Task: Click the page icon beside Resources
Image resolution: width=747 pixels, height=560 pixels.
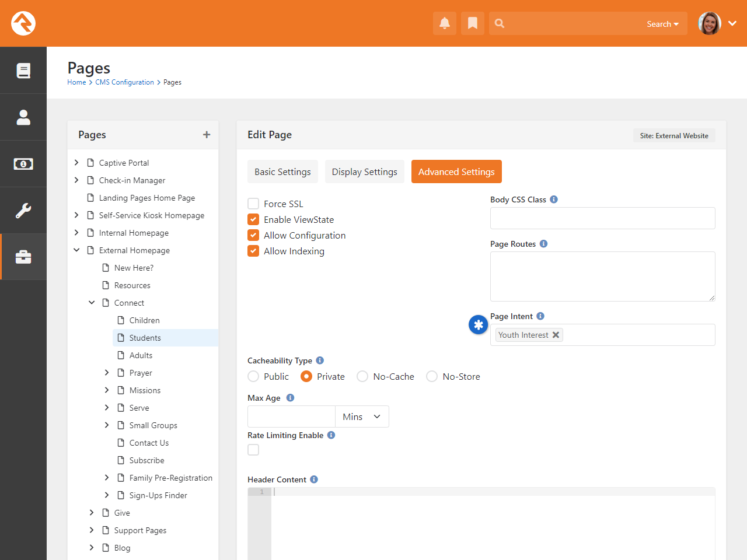Action: tap(106, 285)
